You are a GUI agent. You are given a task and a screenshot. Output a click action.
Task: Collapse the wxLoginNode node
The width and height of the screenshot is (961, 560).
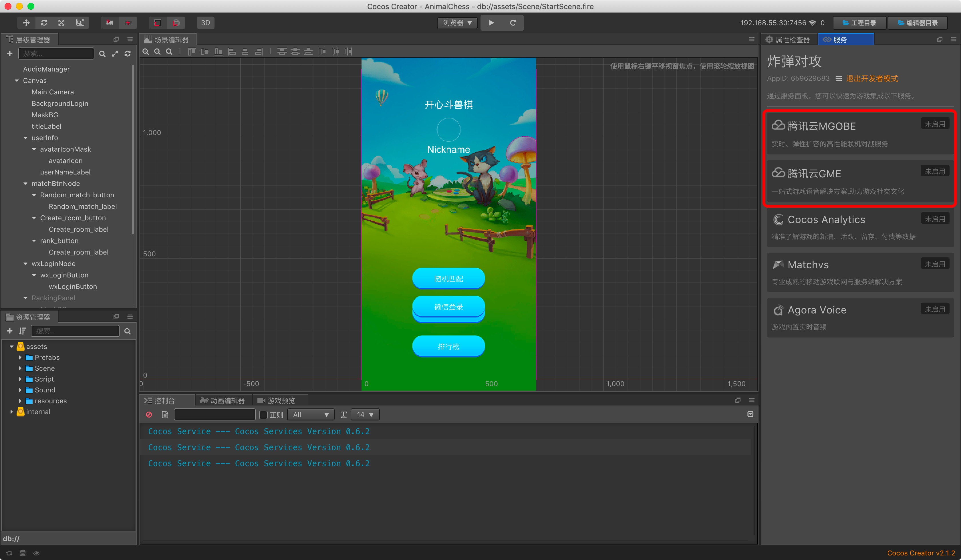[x=25, y=264]
